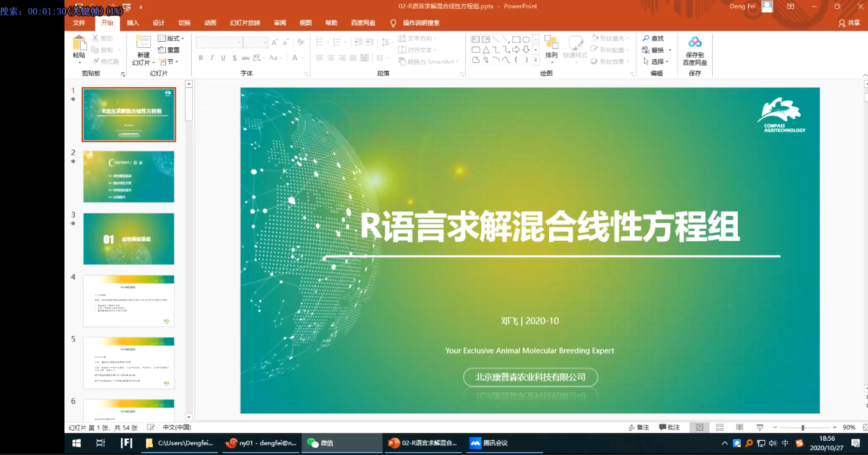The height and width of the screenshot is (455, 868).
Task: Insert an oval shape from drawing group
Action: coord(527,39)
